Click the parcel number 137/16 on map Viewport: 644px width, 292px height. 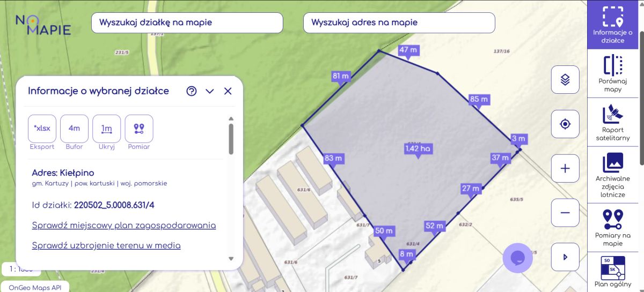[501, 51]
